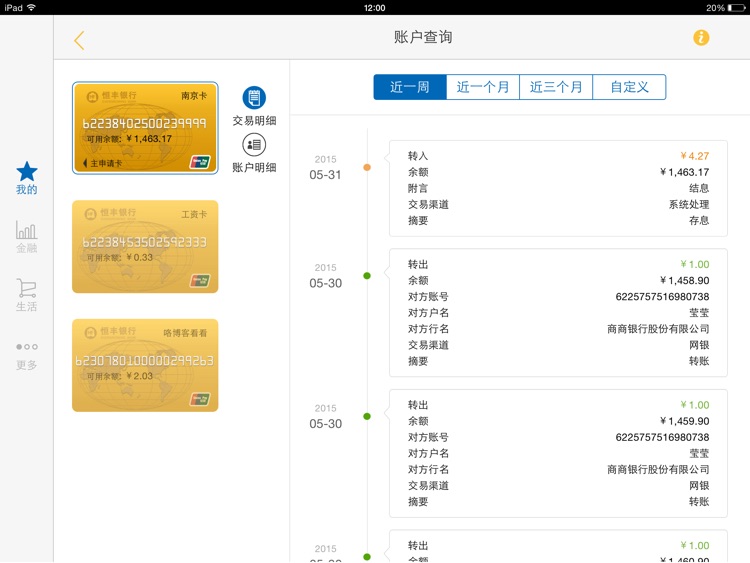
Task: Open 我的 star tab in sidebar
Action: pos(27,178)
